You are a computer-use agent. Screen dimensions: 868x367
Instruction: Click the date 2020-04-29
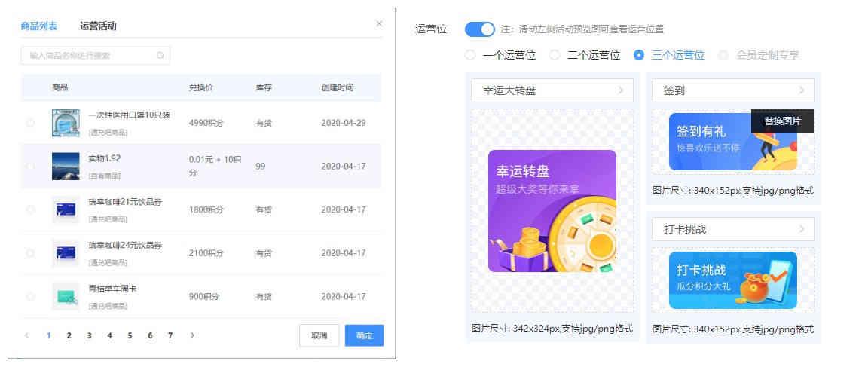coord(344,123)
